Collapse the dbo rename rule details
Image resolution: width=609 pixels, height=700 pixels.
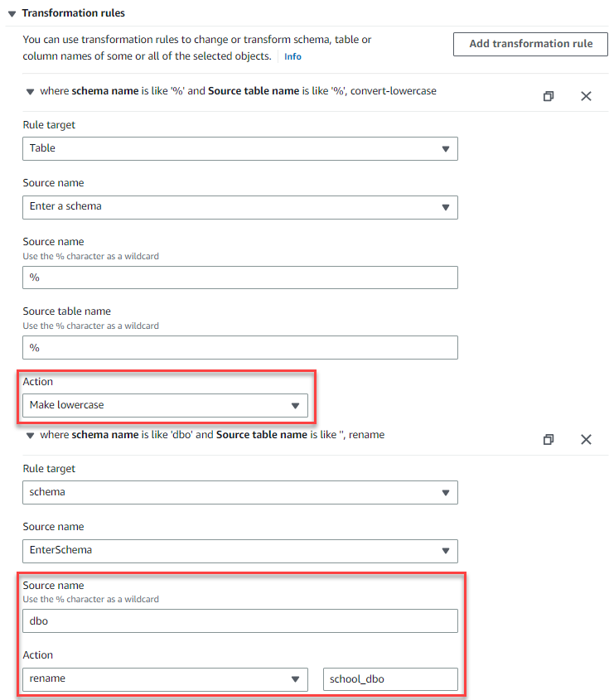pos(31,436)
